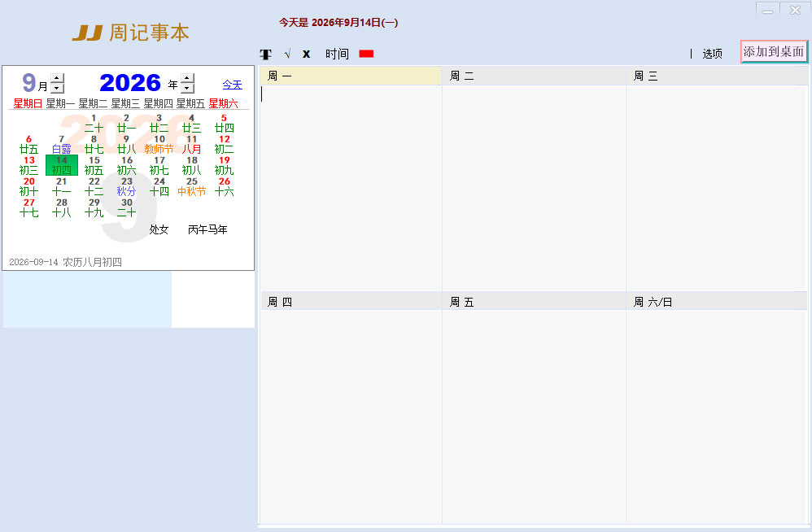
Task: Click the checkmark √ icon in toolbar
Action: (x=287, y=54)
